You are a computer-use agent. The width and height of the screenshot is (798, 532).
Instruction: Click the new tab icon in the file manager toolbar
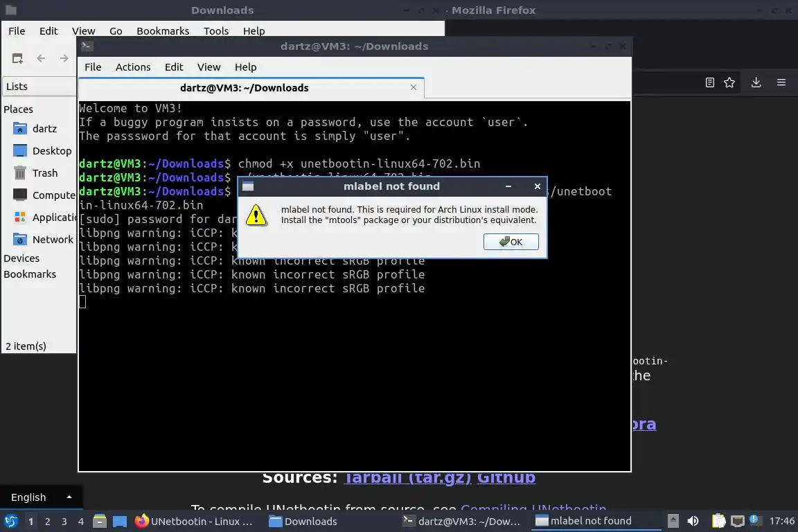[17, 59]
